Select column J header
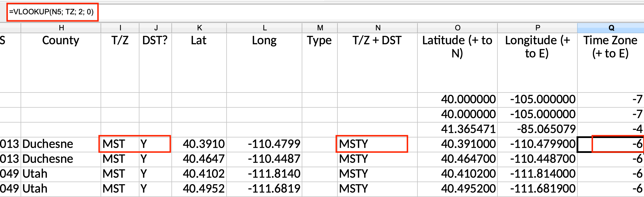The width and height of the screenshot is (644, 197). (155, 28)
